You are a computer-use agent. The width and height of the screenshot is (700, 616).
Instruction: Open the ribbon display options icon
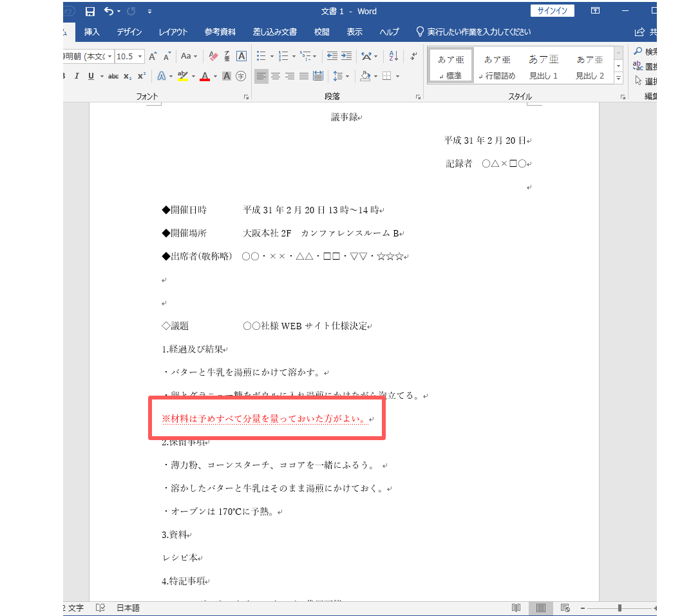(595, 11)
